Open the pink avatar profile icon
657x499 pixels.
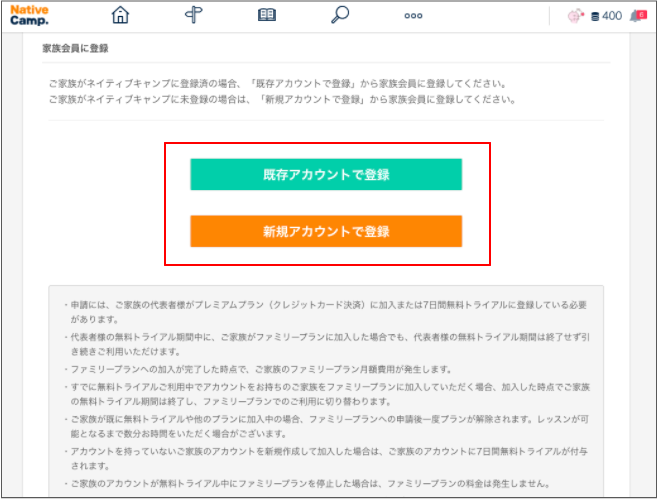tap(575, 16)
